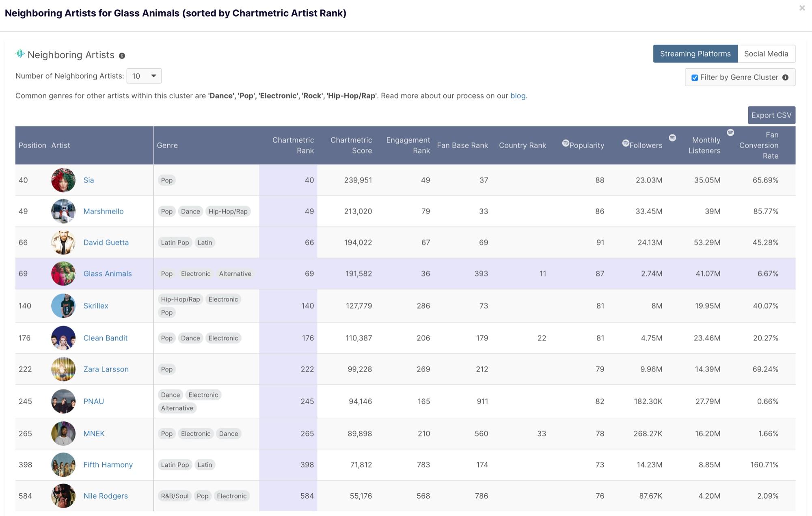Click PNAU's avatar thumbnail
The image size is (812, 516).
[63, 401]
